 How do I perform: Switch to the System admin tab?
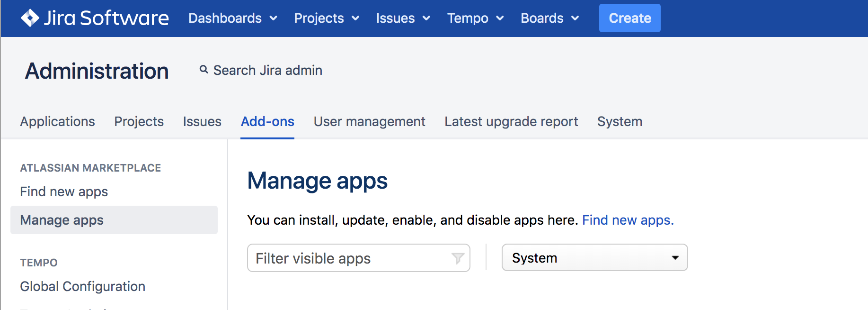(620, 121)
